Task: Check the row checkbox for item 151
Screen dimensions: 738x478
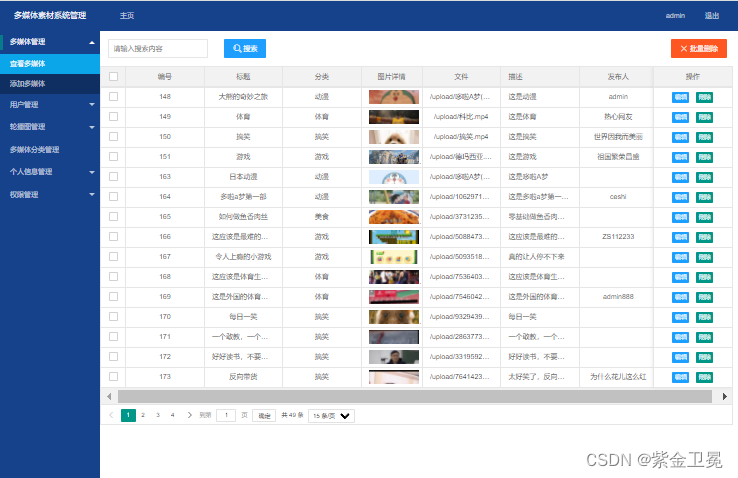Action: pos(113,156)
